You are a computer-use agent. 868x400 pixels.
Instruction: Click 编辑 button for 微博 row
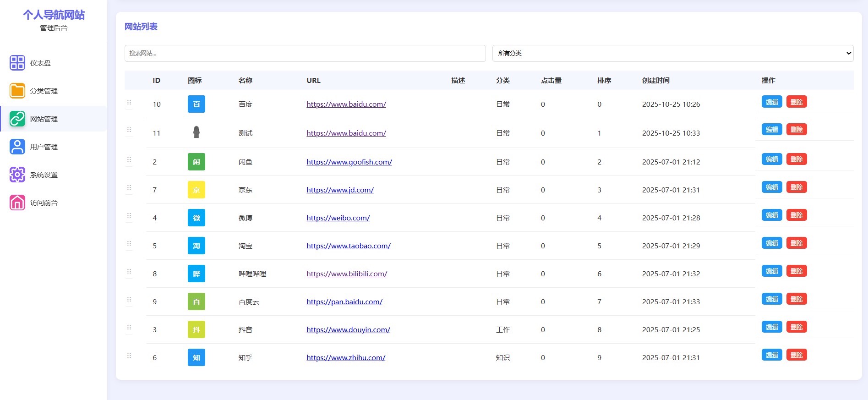(x=771, y=215)
